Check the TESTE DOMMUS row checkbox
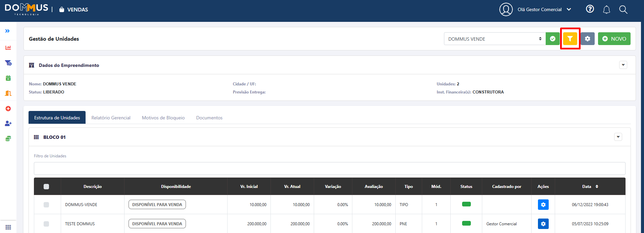Viewport: 644px width, 233px height. (46, 224)
